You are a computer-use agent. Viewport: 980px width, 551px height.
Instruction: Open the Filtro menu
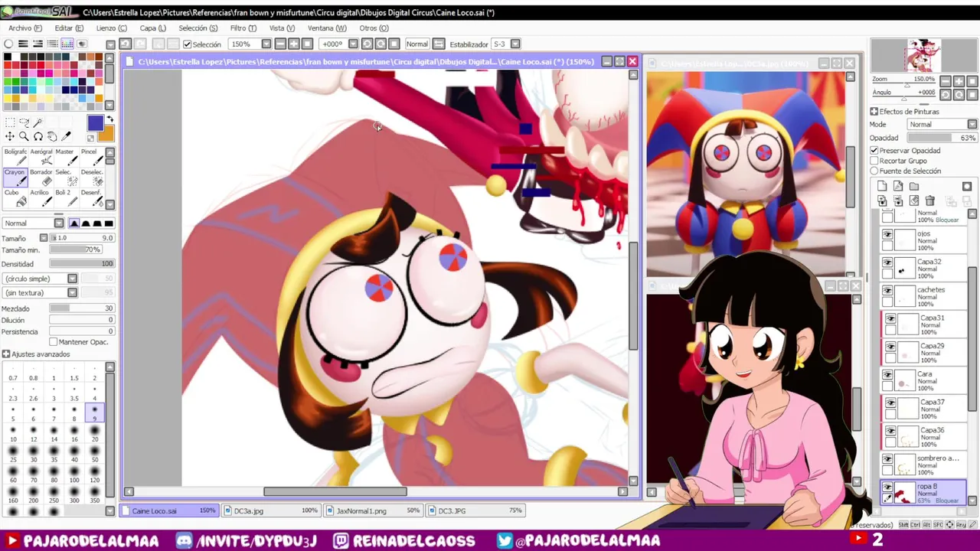click(243, 28)
